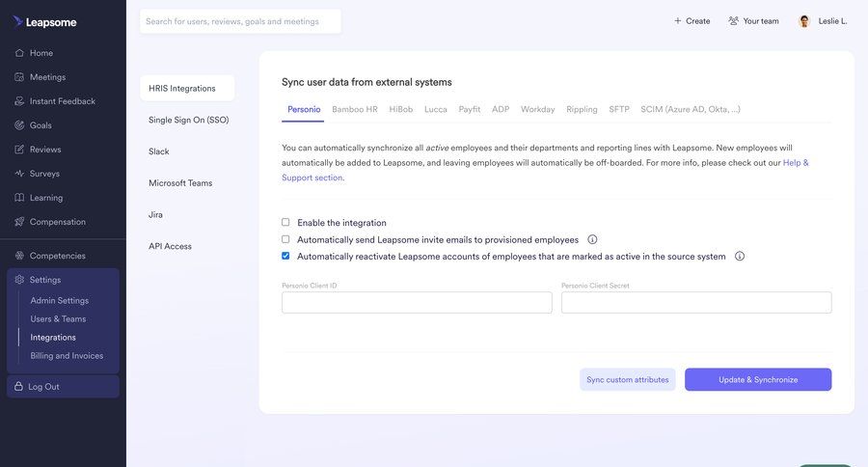The height and width of the screenshot is (467, 868).
Task: Click the Log Out lock icon
Action: click(x=18, y=386)
